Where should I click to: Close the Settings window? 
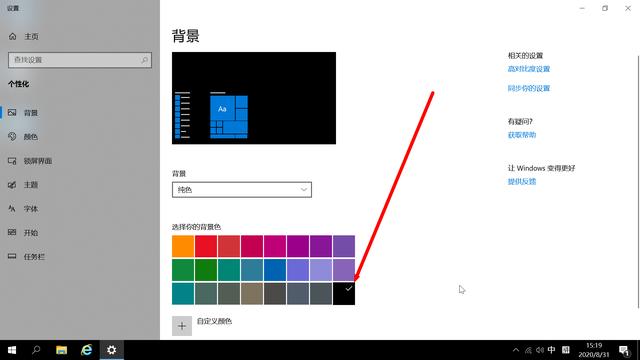[628, 8]
